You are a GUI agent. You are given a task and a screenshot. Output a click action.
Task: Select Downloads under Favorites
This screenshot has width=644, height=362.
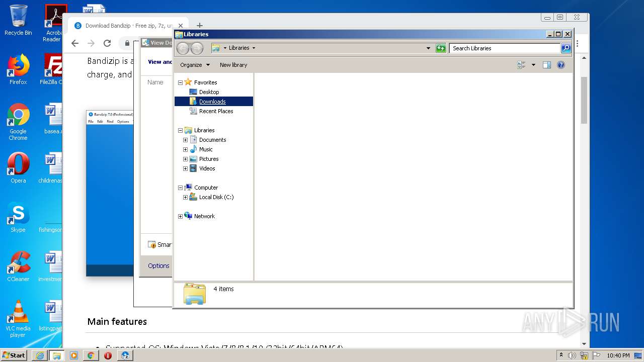(x=212, y=102)
